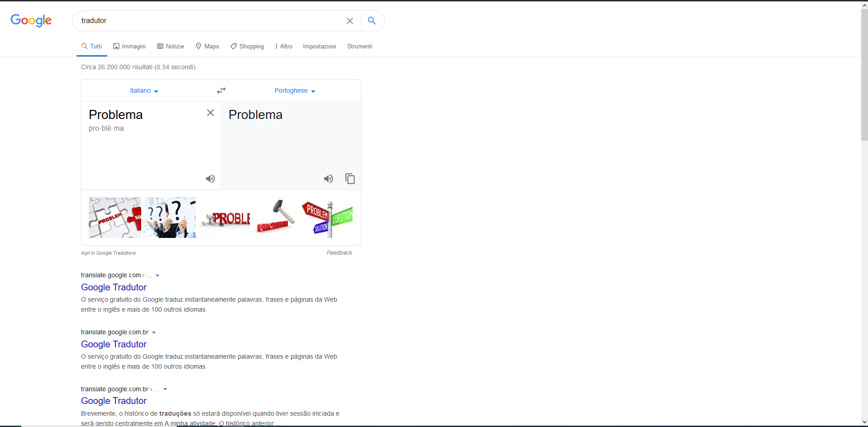The image size is (868, 427).
Task: Open the Notizie tab
Action: coord(171,46)
